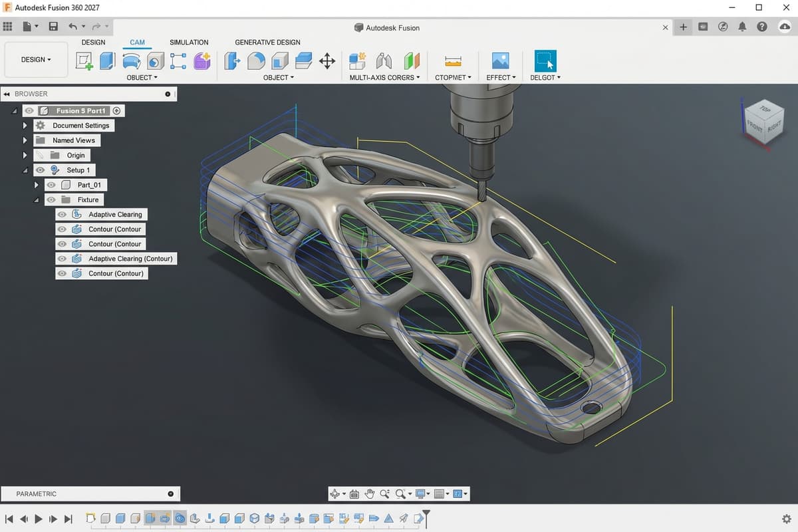Hide Part_01 using its eye icon
Screen dimensions: 798x532
click(51, 185)
